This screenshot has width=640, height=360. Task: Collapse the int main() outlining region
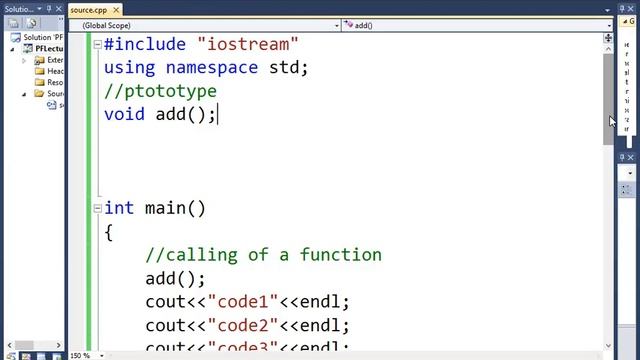point(97,209)
